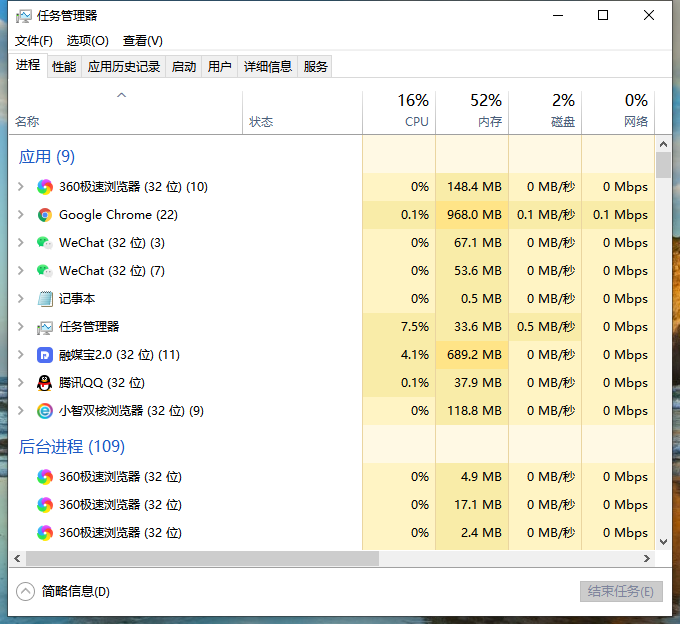This screenshot has width=680, height=624.
Task: Expand the 融媒宝2.0 process group
Action: coord(21,355)
